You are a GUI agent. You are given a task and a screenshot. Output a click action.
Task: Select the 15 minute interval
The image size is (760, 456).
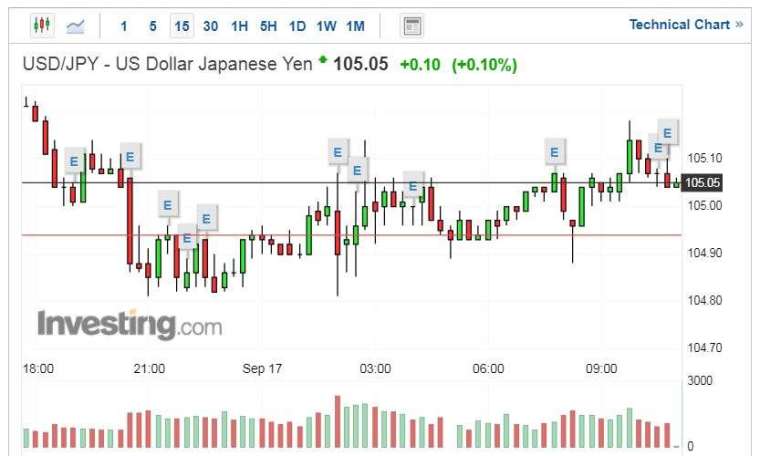pyautogui.click(x=182, y=26)
